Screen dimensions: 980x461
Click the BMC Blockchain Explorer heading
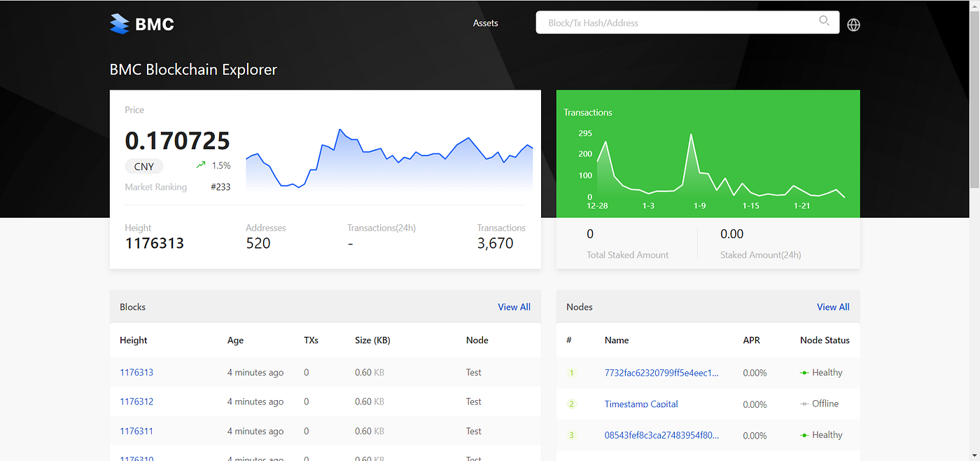(x=193, y=69)
